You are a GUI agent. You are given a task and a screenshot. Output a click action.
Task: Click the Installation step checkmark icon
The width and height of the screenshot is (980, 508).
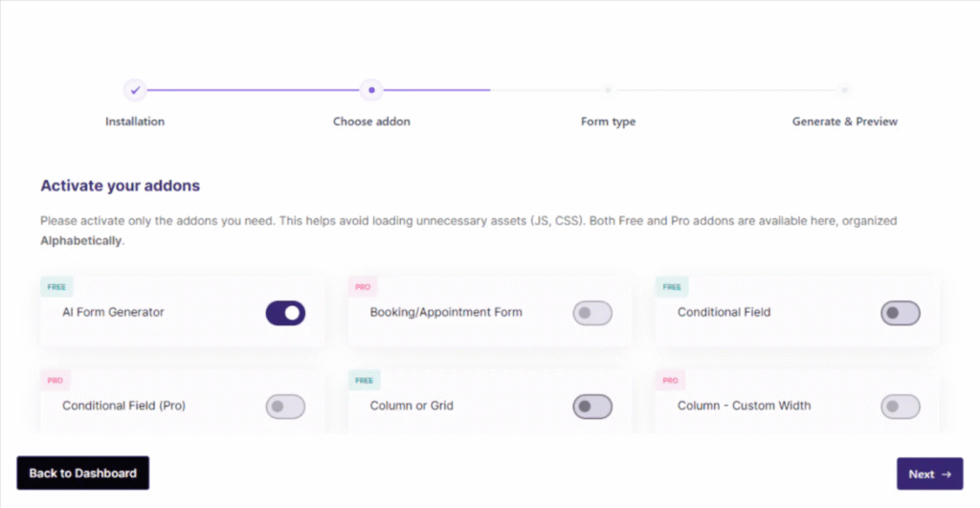click(135, 90)
